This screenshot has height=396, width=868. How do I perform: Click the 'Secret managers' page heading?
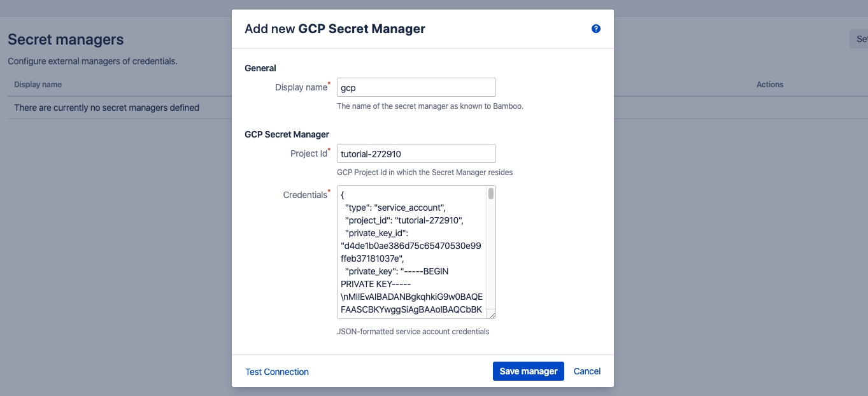66,39
